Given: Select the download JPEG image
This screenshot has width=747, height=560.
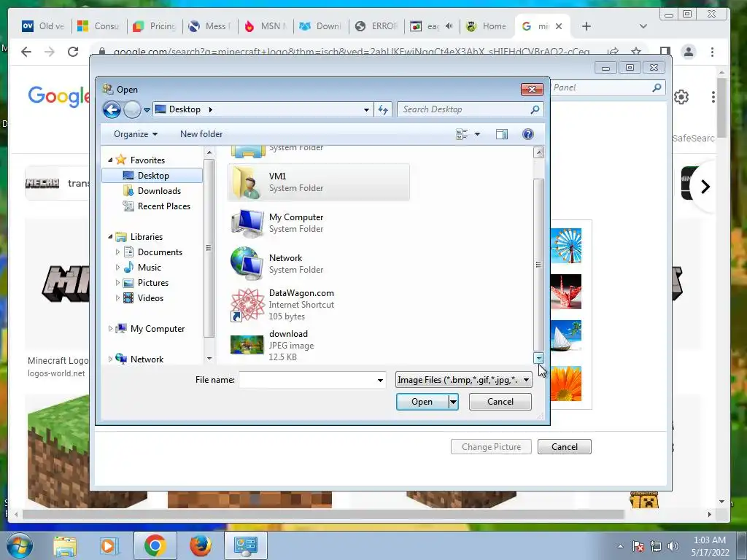Looking at the screenshot, I should pyautogui.click(x=318, y=345).
